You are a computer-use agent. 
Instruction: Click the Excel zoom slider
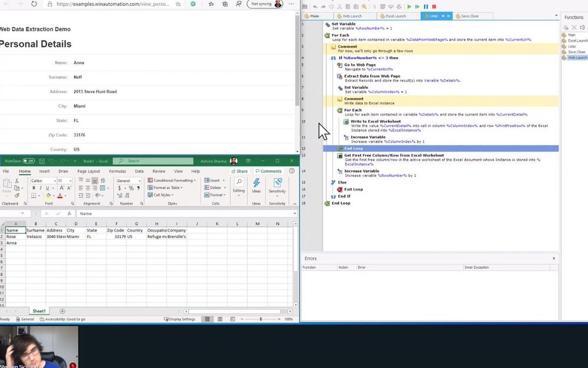pos(261,319)
